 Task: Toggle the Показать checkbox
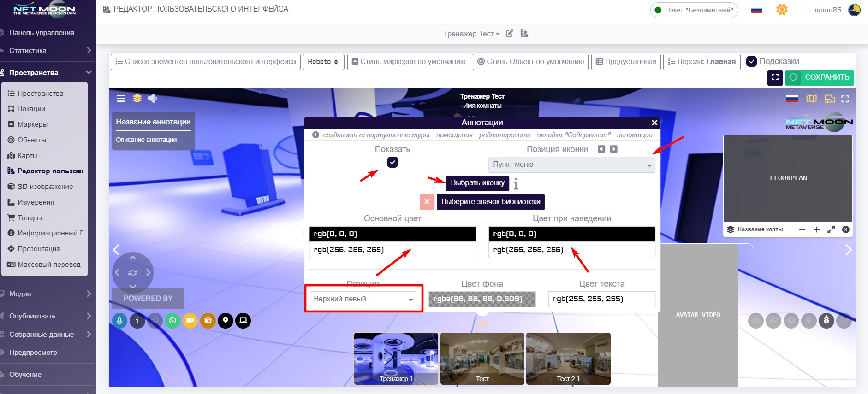point(392,162)
